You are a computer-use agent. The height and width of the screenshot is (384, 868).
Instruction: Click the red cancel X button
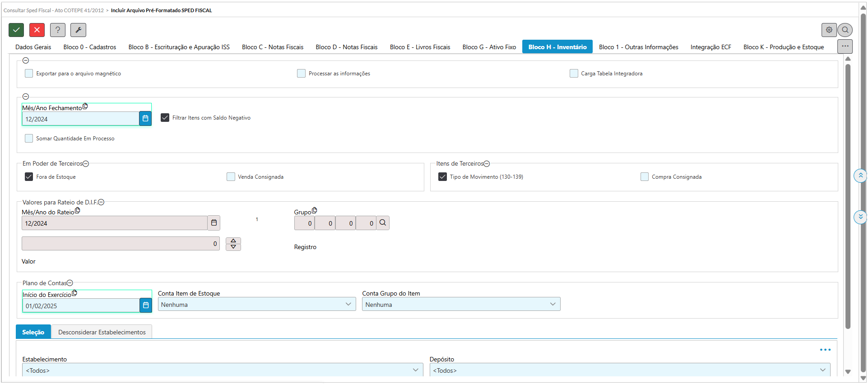37,30
